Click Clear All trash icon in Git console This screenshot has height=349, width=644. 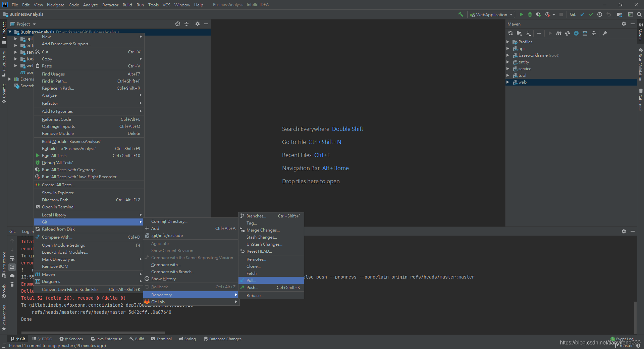(x=12, y=285)
